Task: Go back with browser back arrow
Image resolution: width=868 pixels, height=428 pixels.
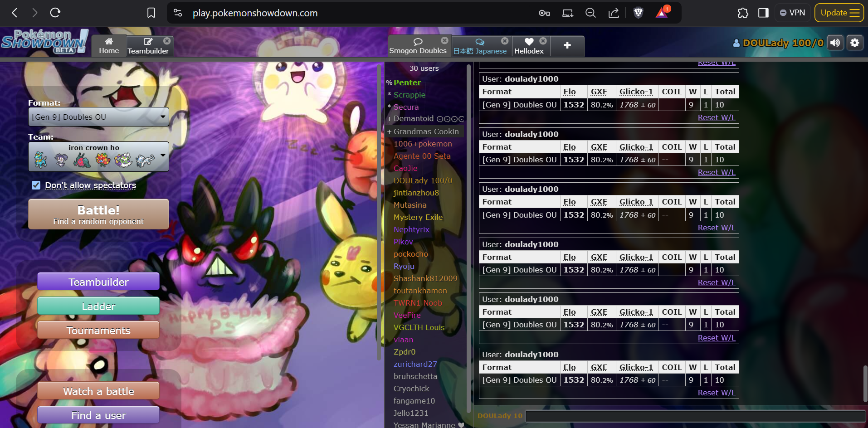Action: [15, 13]
